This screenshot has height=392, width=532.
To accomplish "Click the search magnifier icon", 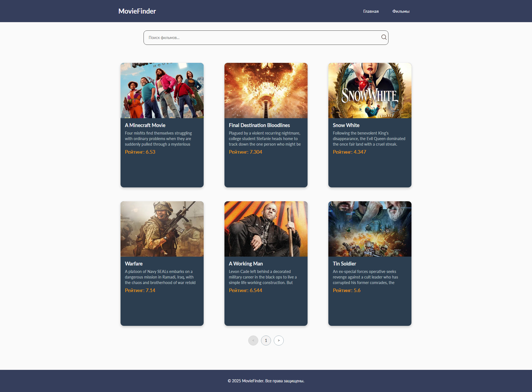I will 384,37.
